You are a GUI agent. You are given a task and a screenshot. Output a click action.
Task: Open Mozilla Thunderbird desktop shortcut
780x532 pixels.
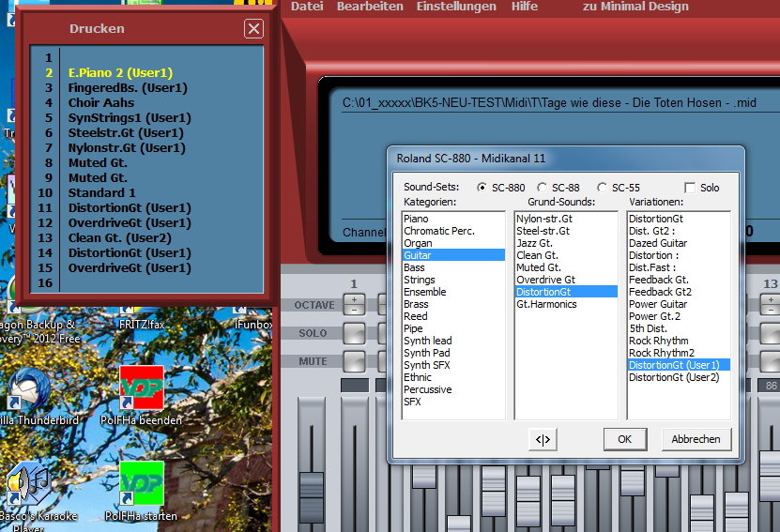pos(31,390)
